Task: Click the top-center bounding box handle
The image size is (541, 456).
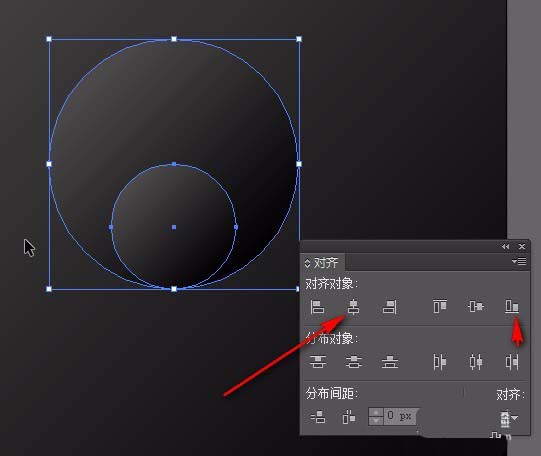Action: pos(174,39)
